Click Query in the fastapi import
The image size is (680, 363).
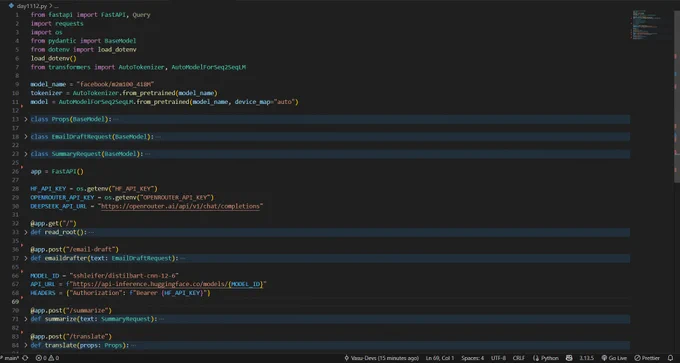pos(141,15)
